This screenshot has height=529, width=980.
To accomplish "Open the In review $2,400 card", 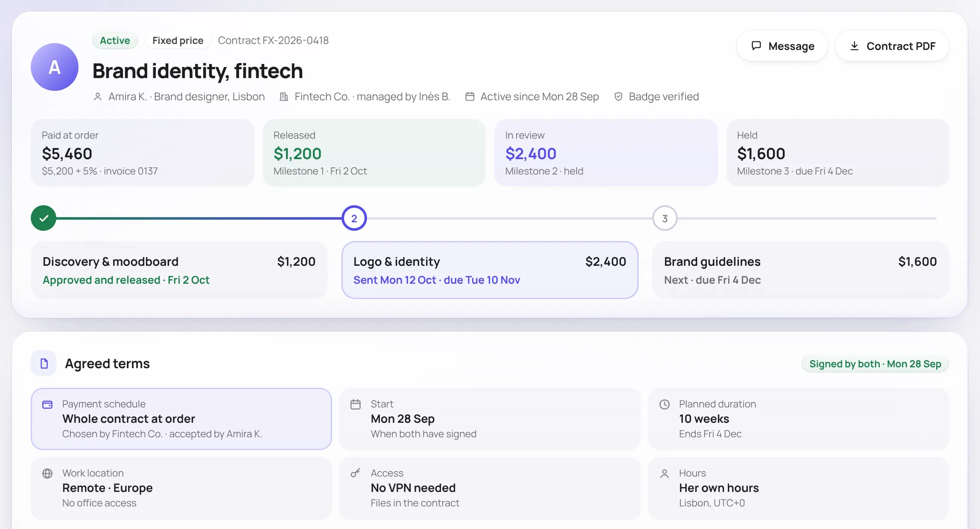I will point(606,153).
